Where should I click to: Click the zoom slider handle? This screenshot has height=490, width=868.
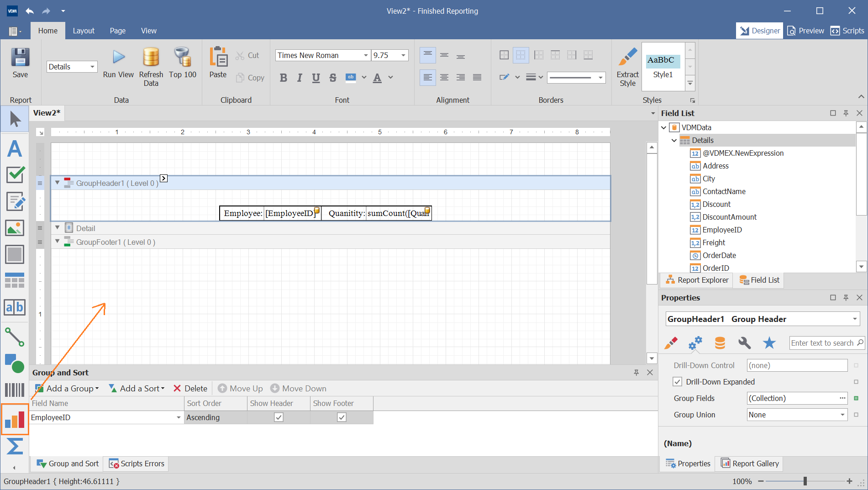pos(805,481)
